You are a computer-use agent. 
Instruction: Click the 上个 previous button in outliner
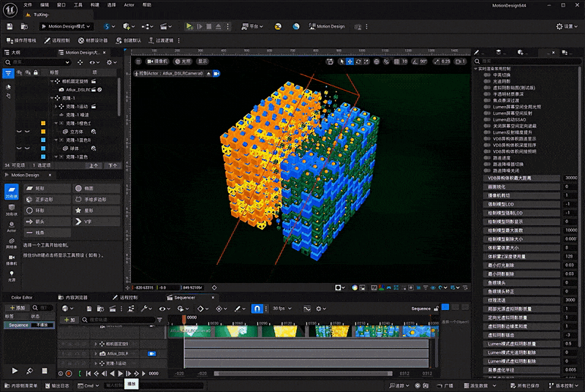tap(94, 165)
